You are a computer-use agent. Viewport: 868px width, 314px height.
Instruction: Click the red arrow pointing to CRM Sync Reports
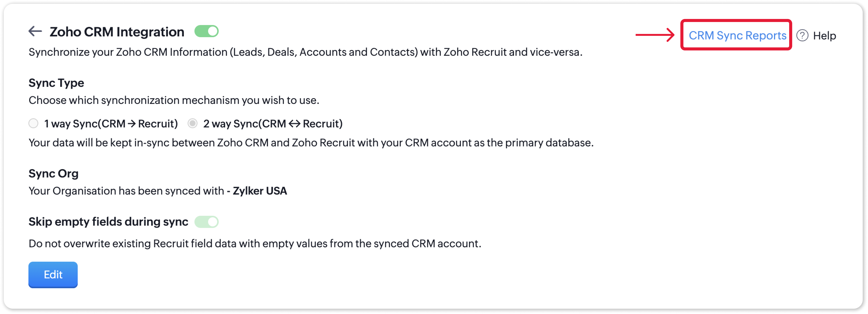coord(654,35)
